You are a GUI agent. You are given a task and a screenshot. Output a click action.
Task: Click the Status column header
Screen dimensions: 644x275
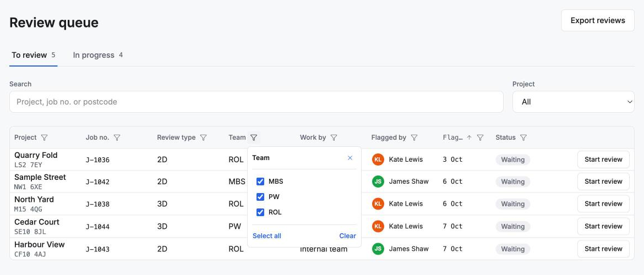[x=506, y=137]
